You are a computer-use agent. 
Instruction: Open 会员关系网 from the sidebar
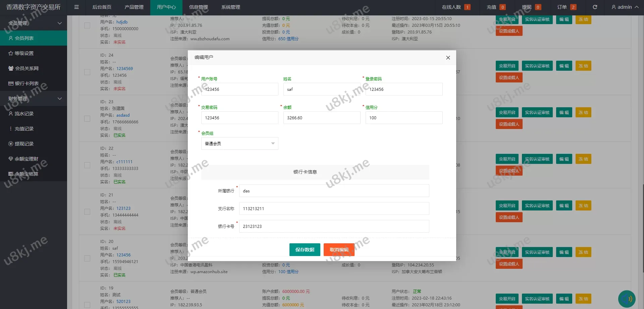26,68
